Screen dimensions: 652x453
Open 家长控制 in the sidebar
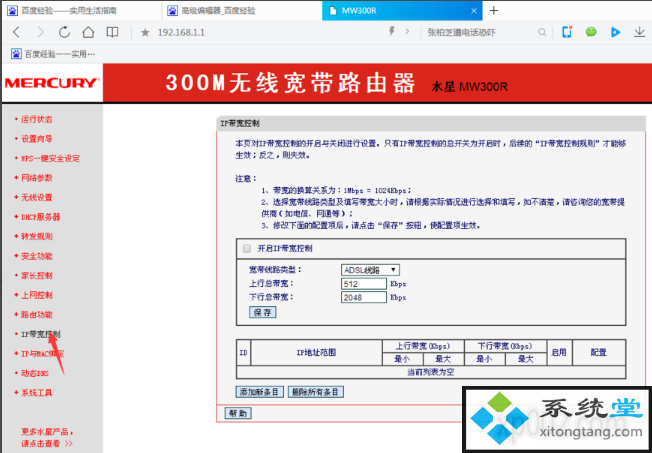pyautogui.click(x=37, y=276)
